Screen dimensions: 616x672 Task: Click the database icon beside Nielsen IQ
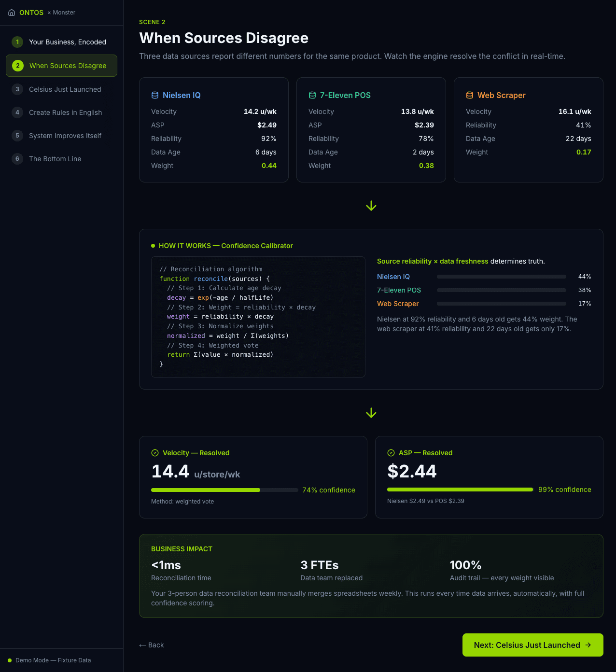tap(154, 95)
